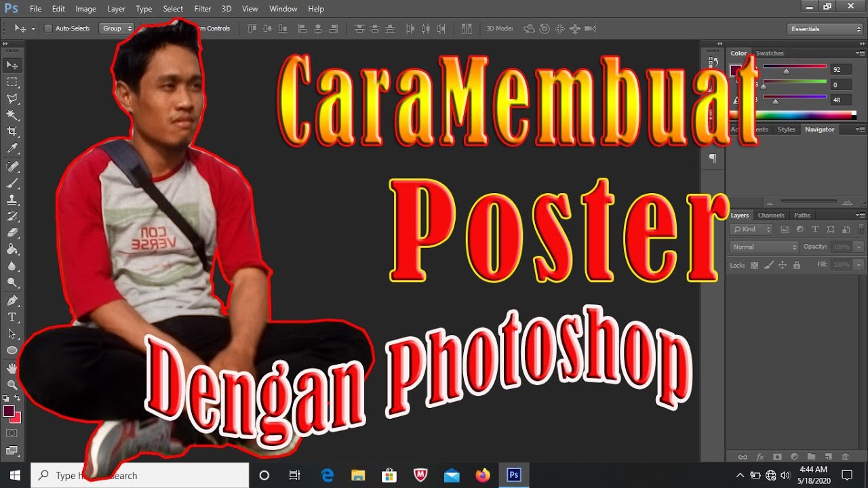
Task: Open the Essentials workspace dropdown
Action: pyautogui.click(x=825, y=28)
